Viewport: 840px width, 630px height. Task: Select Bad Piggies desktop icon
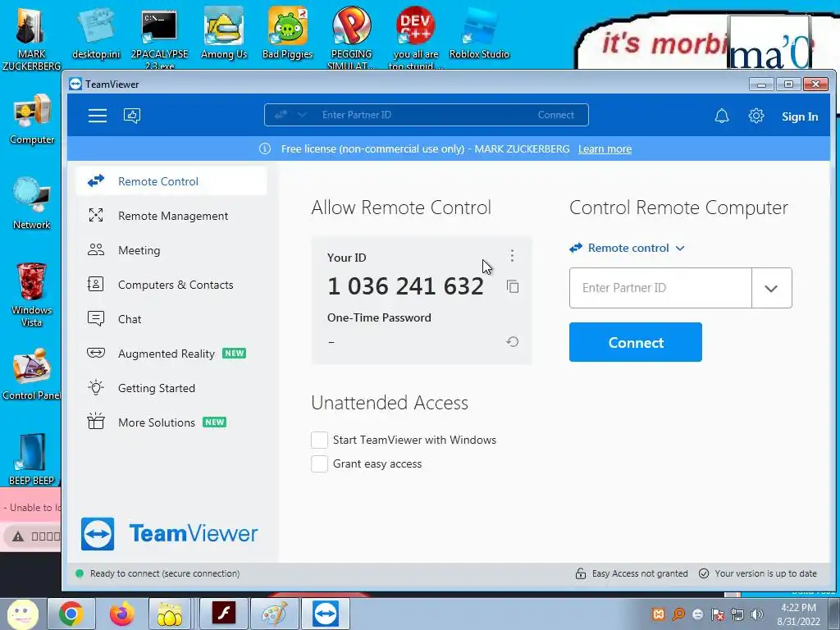(x=288, y=34)
